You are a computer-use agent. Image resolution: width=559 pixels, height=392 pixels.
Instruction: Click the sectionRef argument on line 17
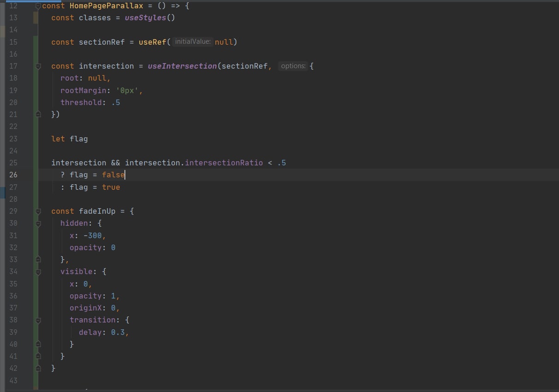coord(244,66)
